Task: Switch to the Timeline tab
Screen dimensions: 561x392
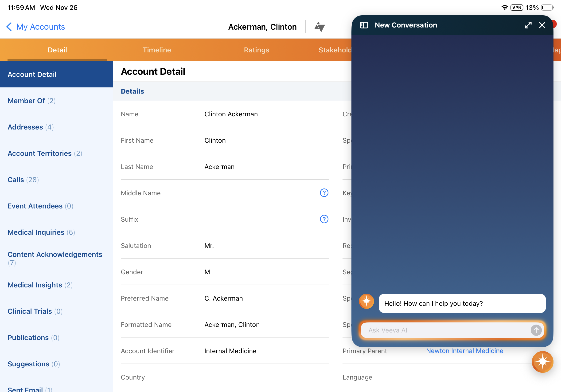Action: pyautogui.click(x=157, y=50)
